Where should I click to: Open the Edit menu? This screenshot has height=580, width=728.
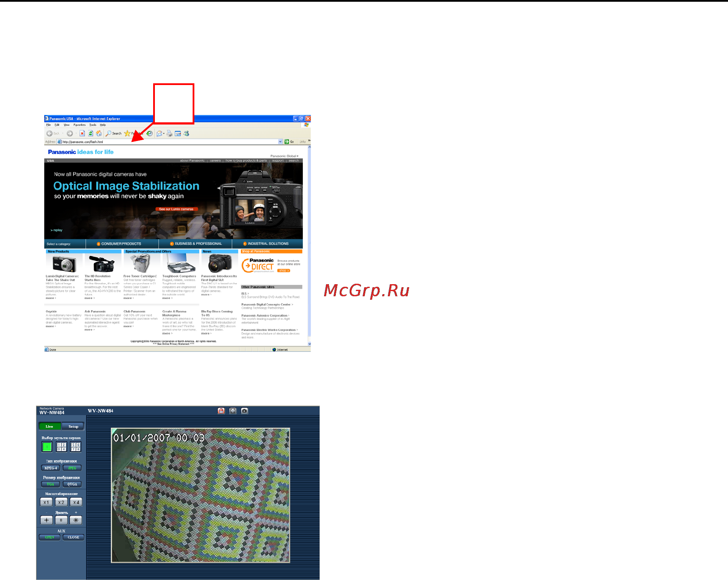[57, 125]
